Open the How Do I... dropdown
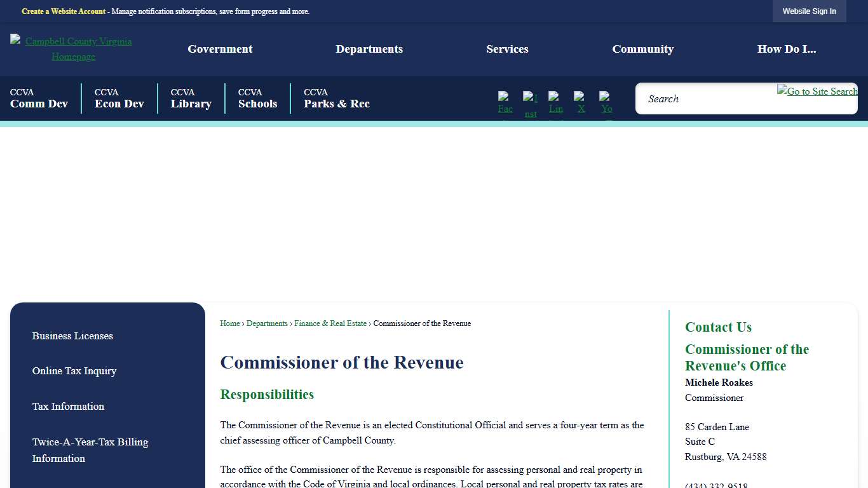Viewport: 868px width, 488px height. click(x=787, y=49)
